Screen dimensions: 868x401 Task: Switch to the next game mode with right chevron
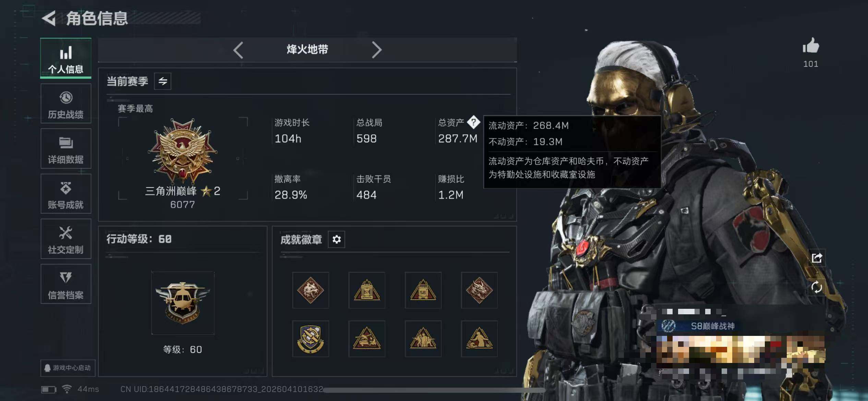(x=377, y=50)
